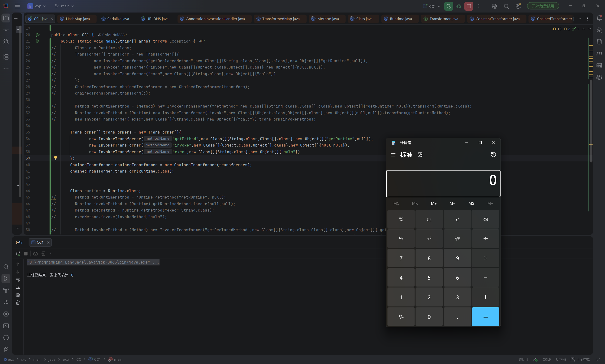Open the Structure tool window
This screenshot has width=605, height=364.
pos(6,57)
